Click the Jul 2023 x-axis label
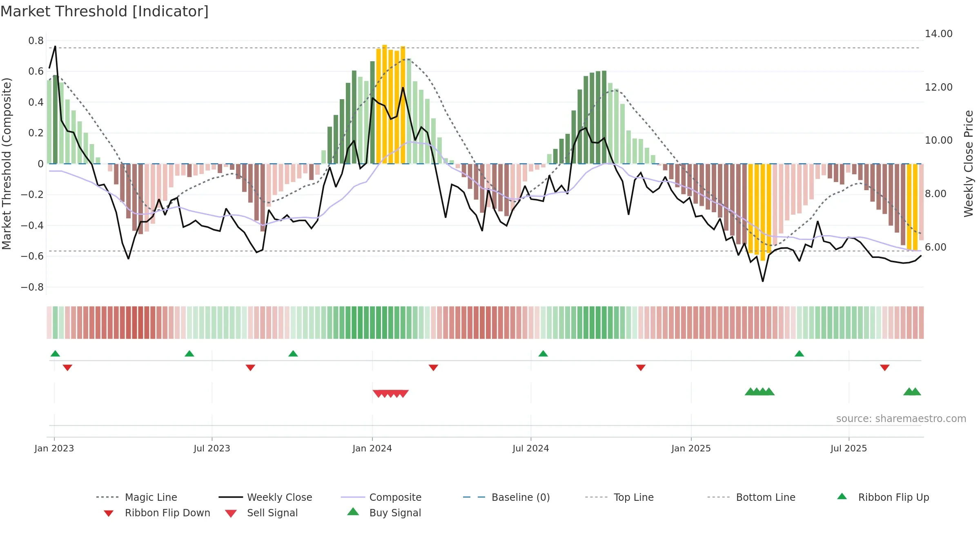Screen dimensions: 980x551 [x=212, y=449]
